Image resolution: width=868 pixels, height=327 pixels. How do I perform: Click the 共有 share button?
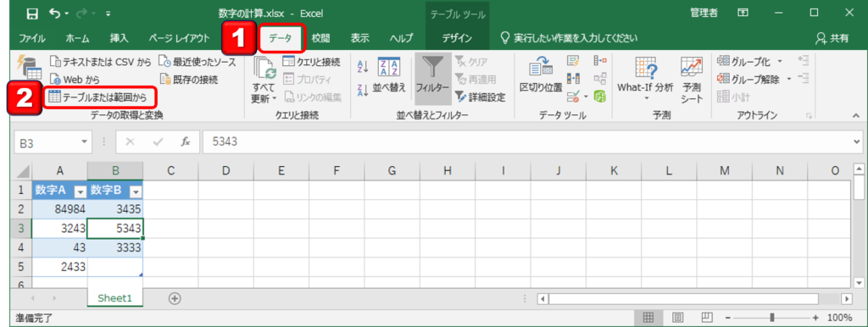[x=832, y=38]
